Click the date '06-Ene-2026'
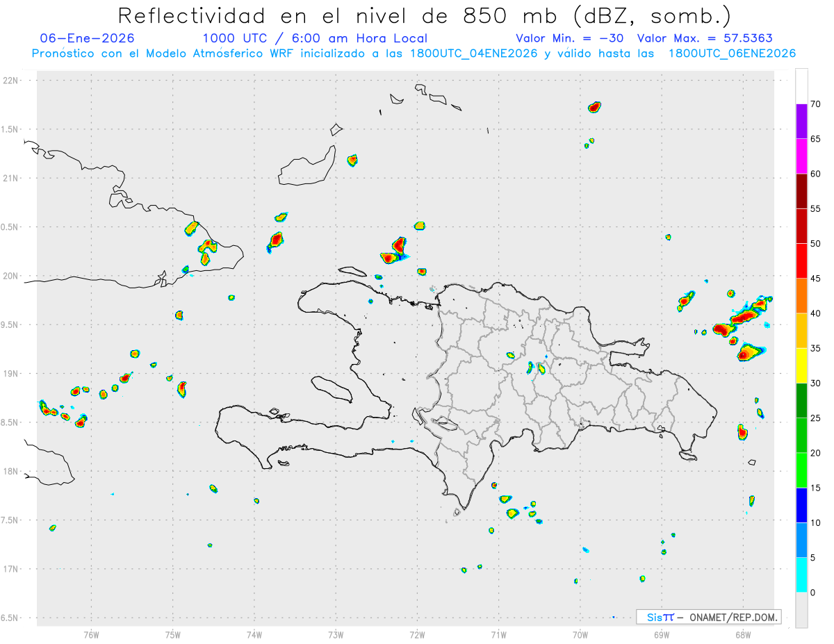Image resolution: width=834 pixels, height=644 pixels. tap(88, 38)
